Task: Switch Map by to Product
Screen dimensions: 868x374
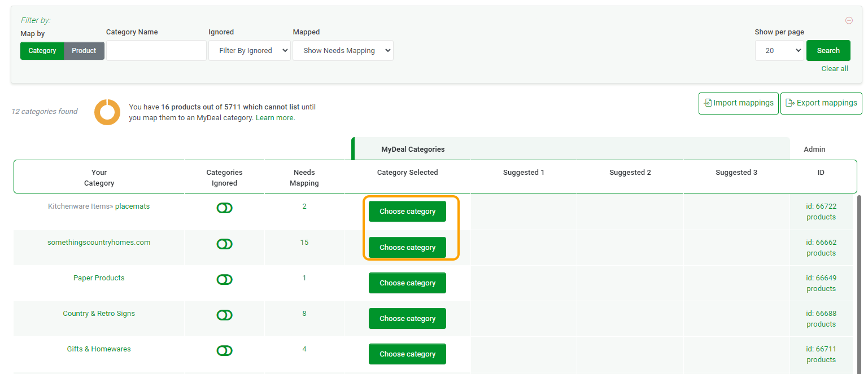Action: pyautogui.click(x=84, y=51)
